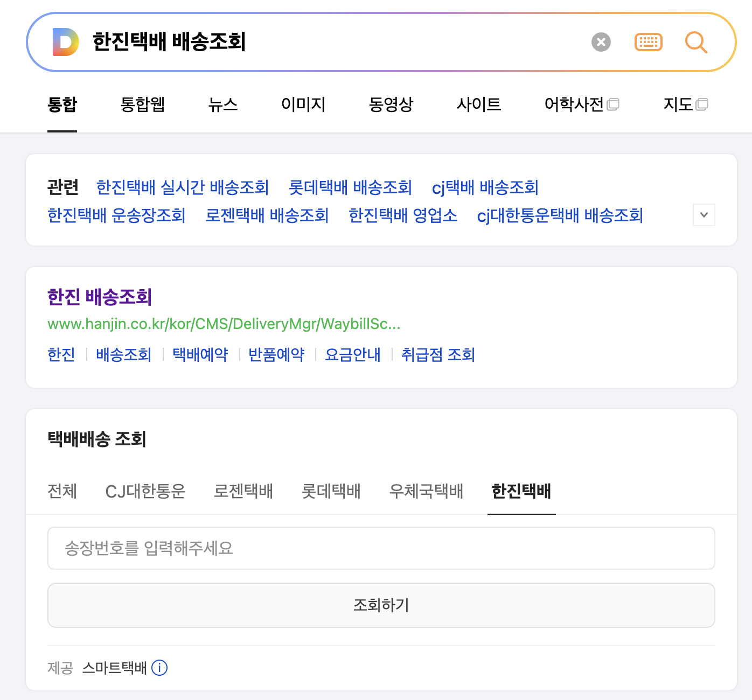The width and height of the screenshot is (752, 700).
Task: Open the 한진 배송조회 result title
Action: [100, 297]
